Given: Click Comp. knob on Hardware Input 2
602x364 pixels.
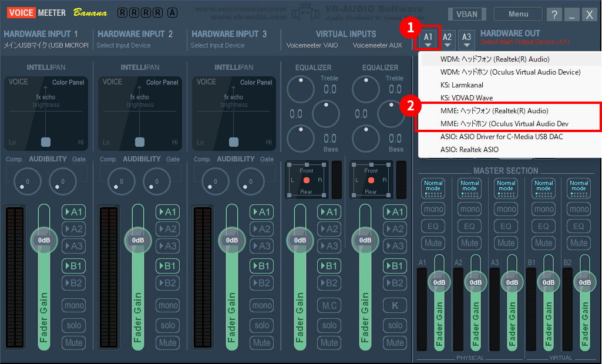Looking at the screenshot, I should 122,181.
